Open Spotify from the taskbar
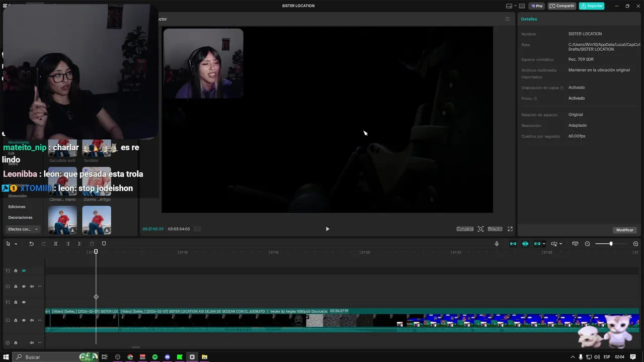This screenshot has height=362, width=644. [155, 357]
